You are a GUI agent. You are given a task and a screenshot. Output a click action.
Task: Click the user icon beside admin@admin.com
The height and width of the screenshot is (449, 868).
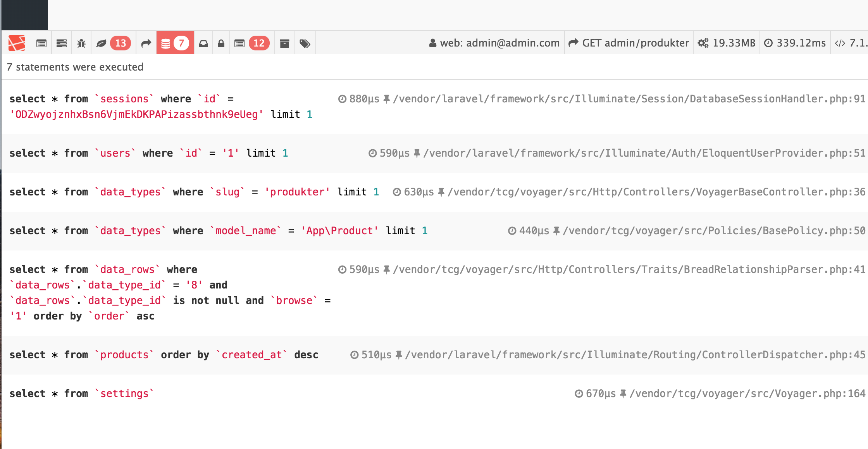pyautogui.click(x=433, y=43)
